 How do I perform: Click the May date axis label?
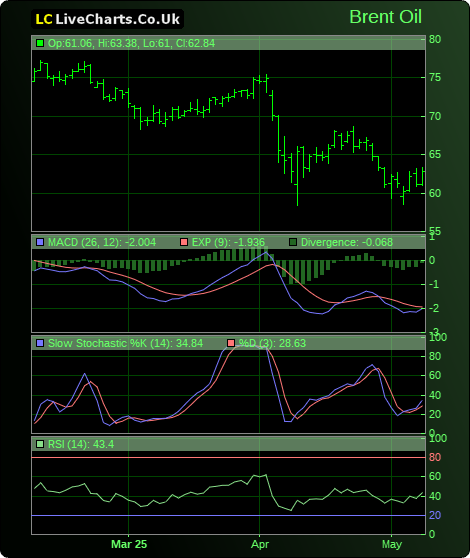pyautogui.click(x=392, y=544)
